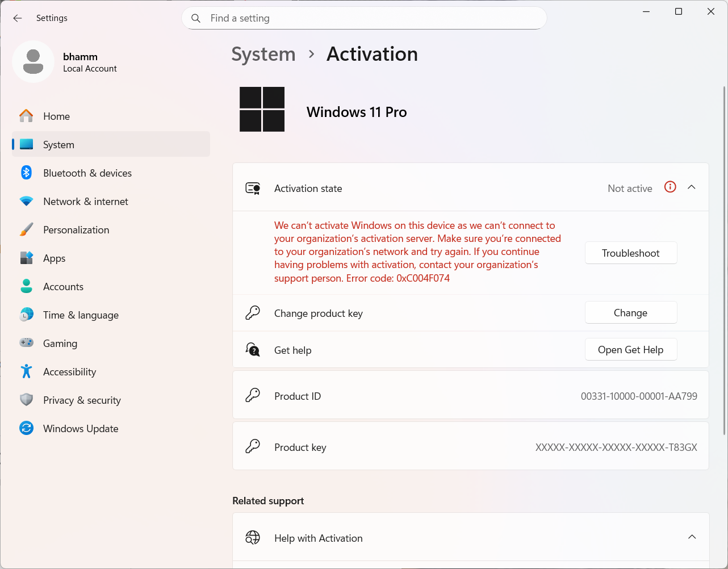The height and width of the screenshot is (569, 728).
Task: Click the Personalization paintbrush icon
Action: click(x=26, y=229)
